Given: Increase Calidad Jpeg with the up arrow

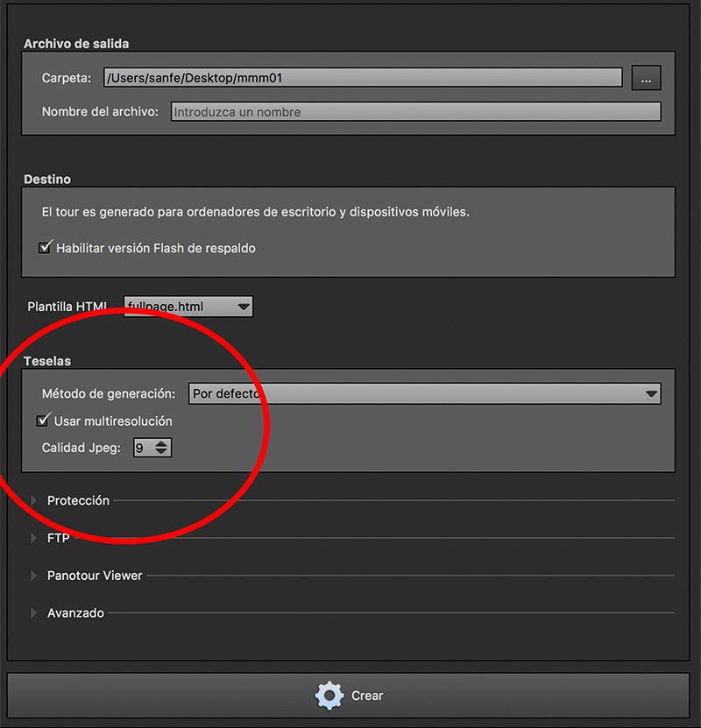Looking at the screenshot, I should click(x=161, y=443).
